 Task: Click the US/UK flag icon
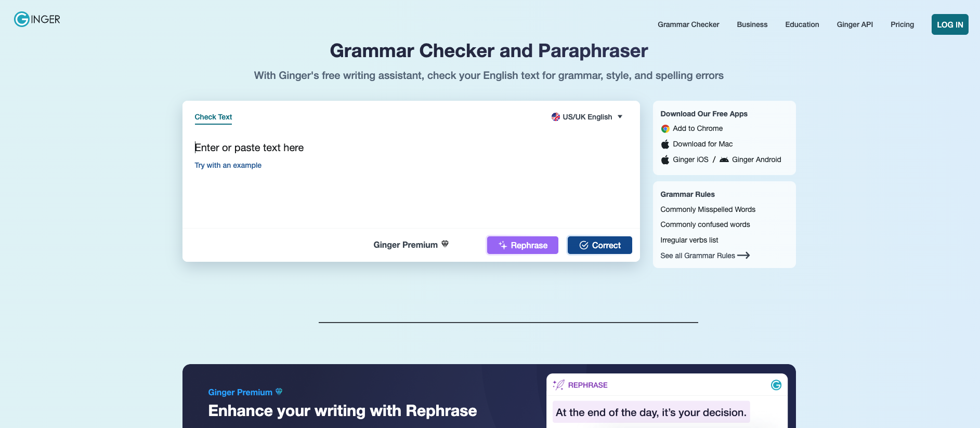pyautogui.click(x=556, y=117)
